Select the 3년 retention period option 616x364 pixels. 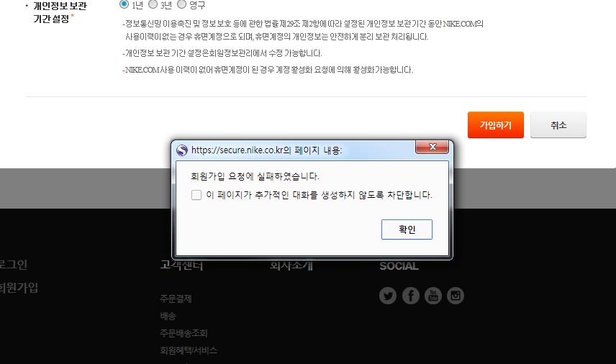153,4
